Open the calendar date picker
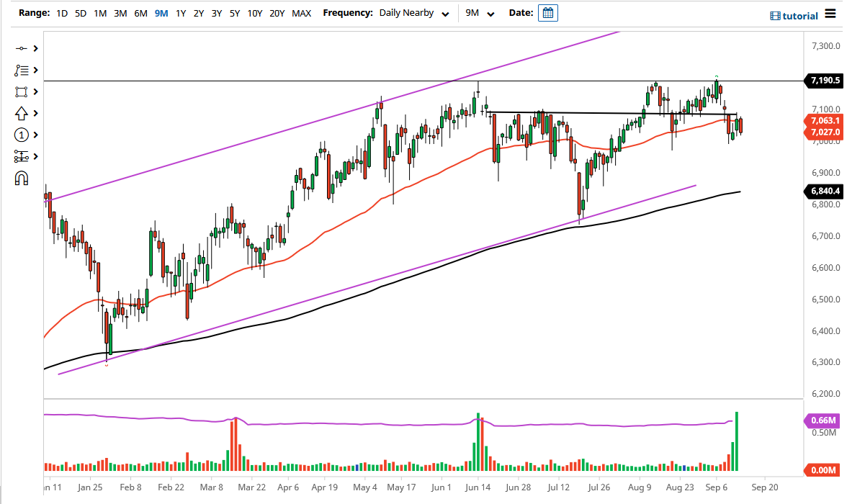This screenshot has height=504, width=847. (547, 13)
